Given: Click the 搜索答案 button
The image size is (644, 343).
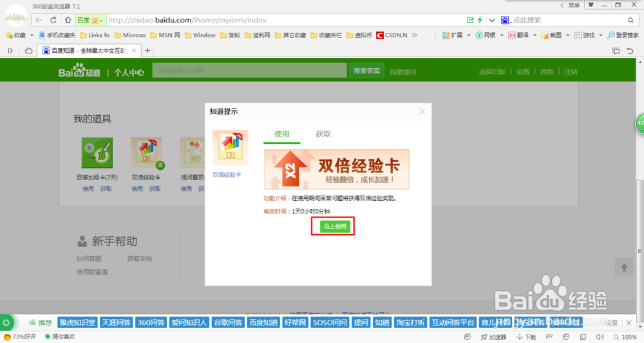Looking at the screenshot, I should [366, 71].
